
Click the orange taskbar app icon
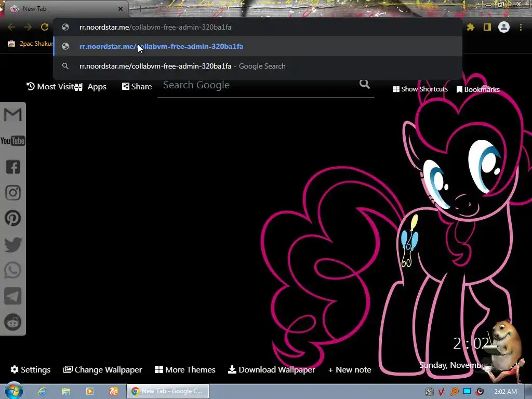click(x=114, y=391)
